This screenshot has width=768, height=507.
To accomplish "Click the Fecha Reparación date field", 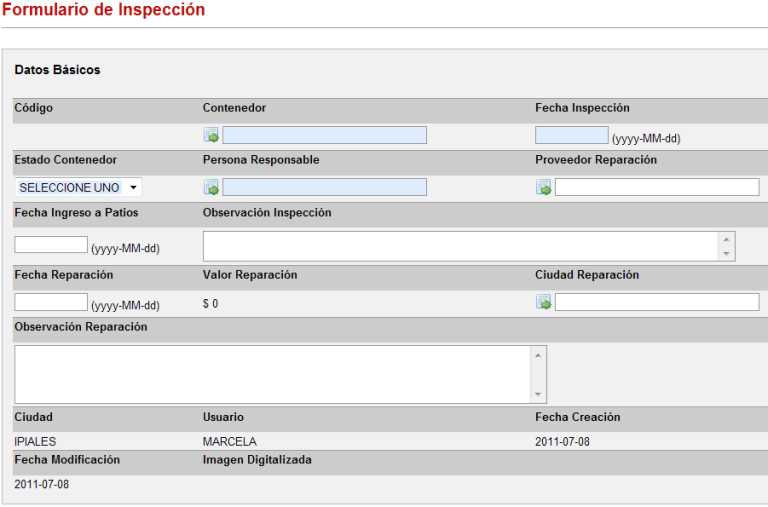I will click(51, 303).
